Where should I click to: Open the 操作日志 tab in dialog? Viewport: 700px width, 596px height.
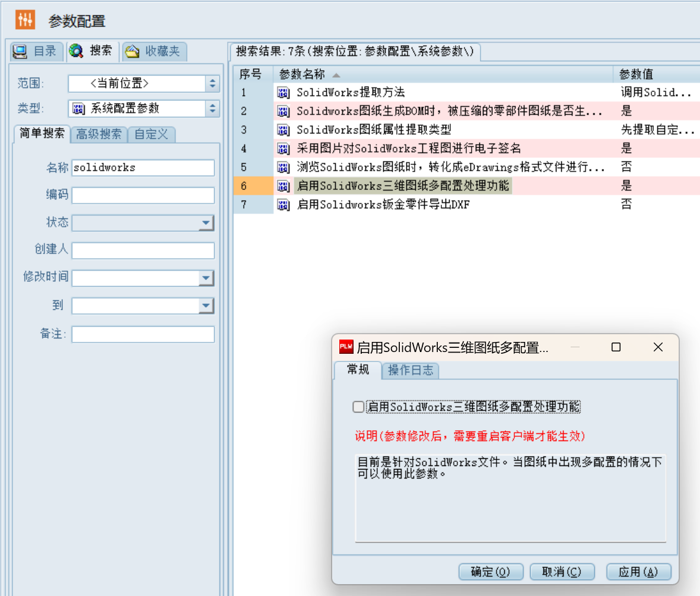pos(411,370)
